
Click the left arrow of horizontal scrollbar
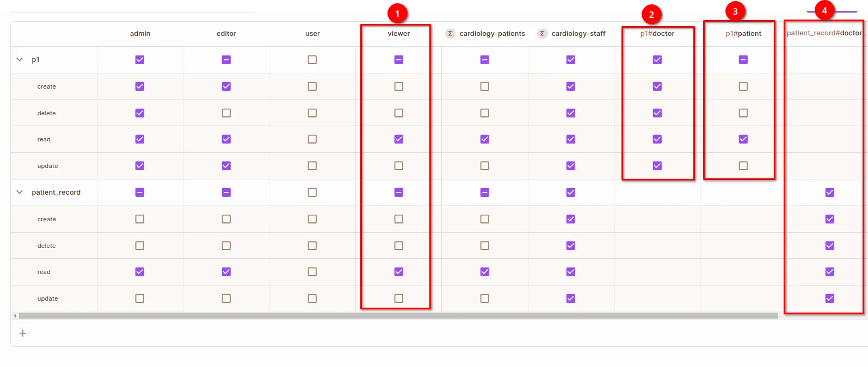[15, 315]
